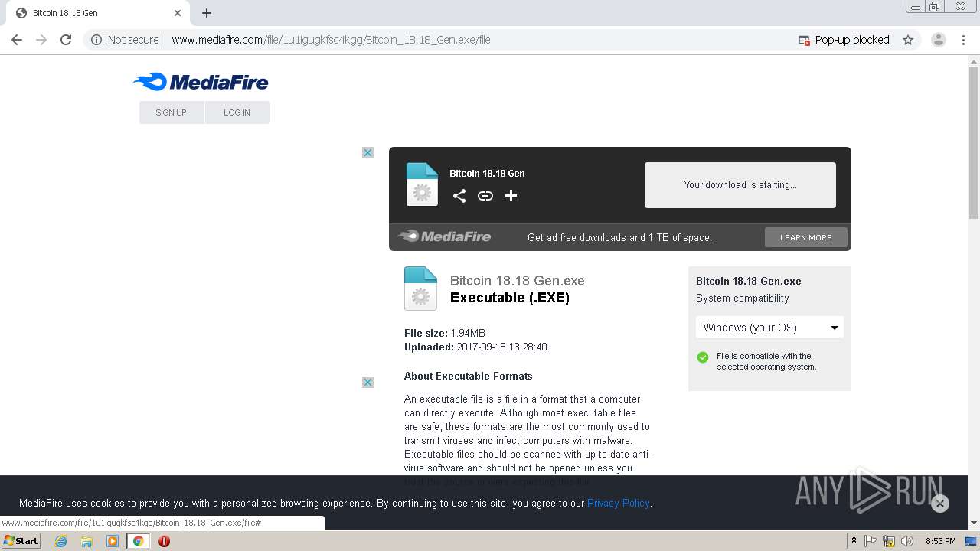Click the 8:53 PM clock
Image resolution: width=980 pixels, height=551 pixels.
pos(941,541)
